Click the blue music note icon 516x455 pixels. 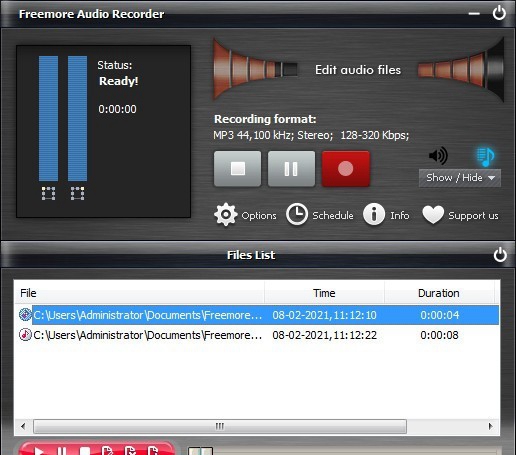point(485,157)
